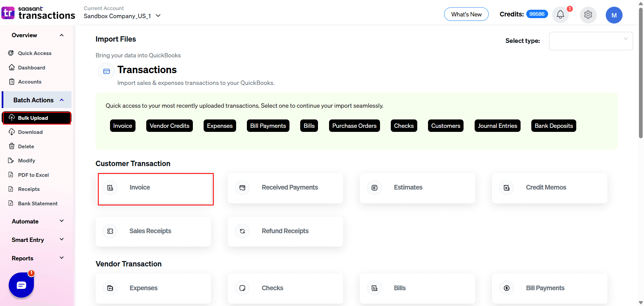Click the Received Payments card icon
The height and width of the screenshot is (306, 644).
point(242,188)
